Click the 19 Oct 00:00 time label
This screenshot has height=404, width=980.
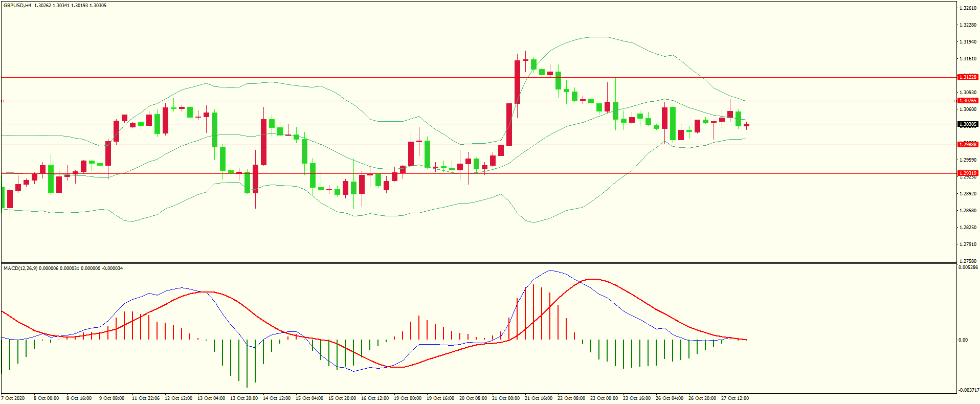[x=408, y=398]
